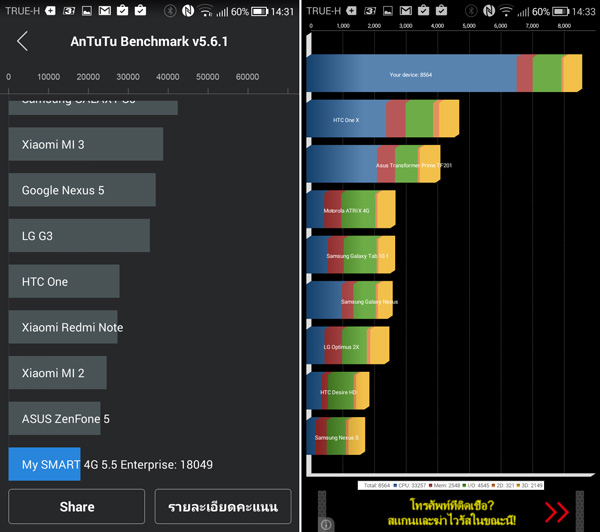Go back using the AnTuTu back arrow
The width and height of the screenshot is (600, 532).
click(x=22, y=41)
